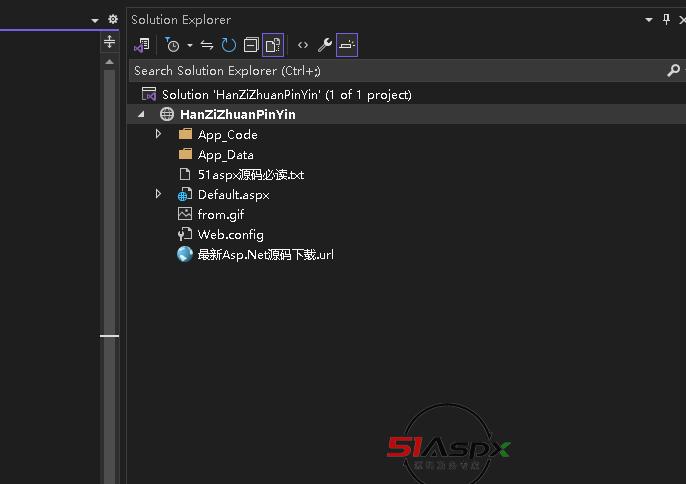The width and height of the screenshot is (686, 484).
Task: Select the from.gif file
Action: [x=220, y=214]
